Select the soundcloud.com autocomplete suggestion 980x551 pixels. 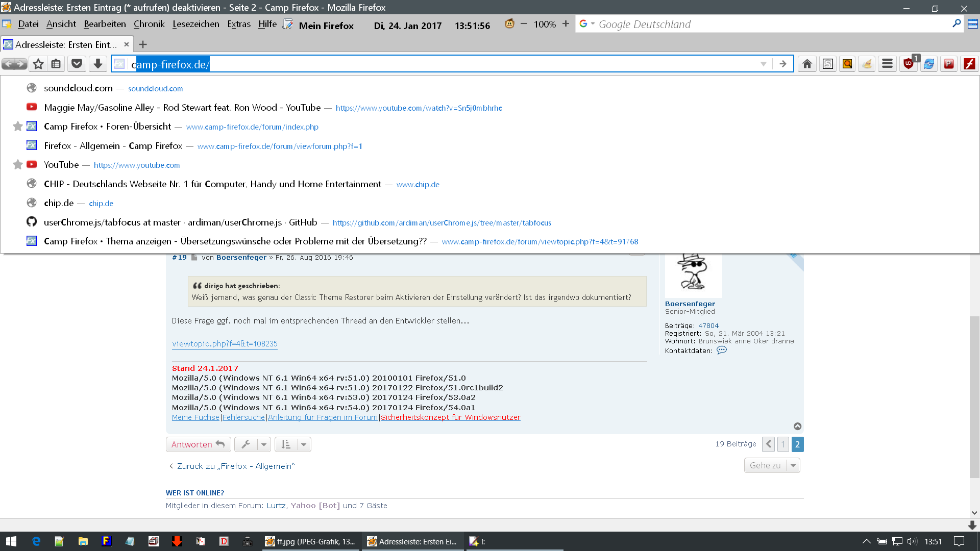[x=78, y=88]
